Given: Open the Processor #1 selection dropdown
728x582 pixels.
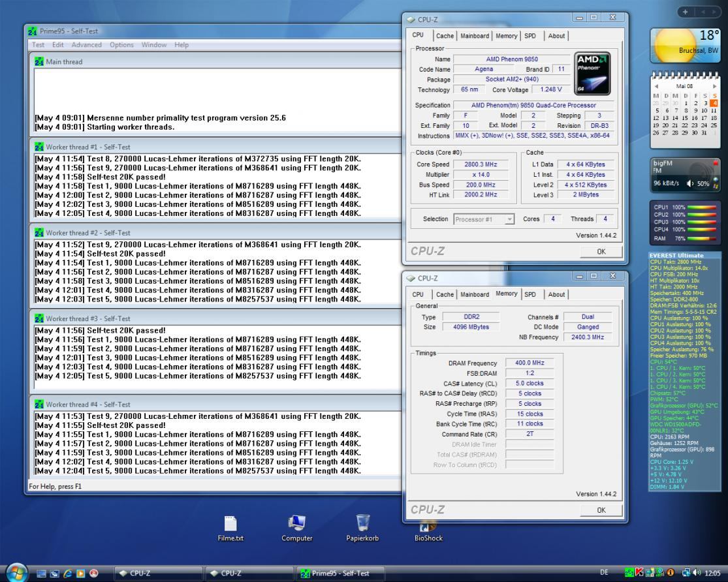Looking at the screenshot, I should coord(484,219).
